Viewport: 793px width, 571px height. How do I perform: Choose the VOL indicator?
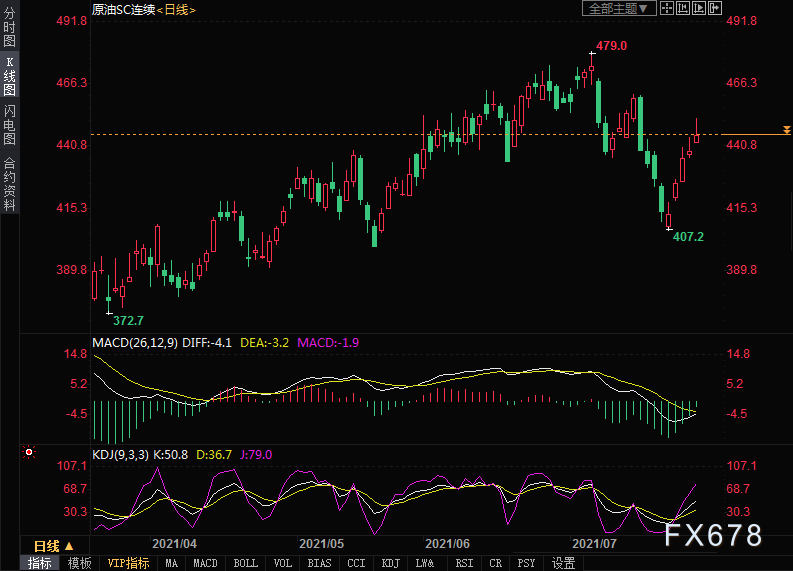pos(283,563)
